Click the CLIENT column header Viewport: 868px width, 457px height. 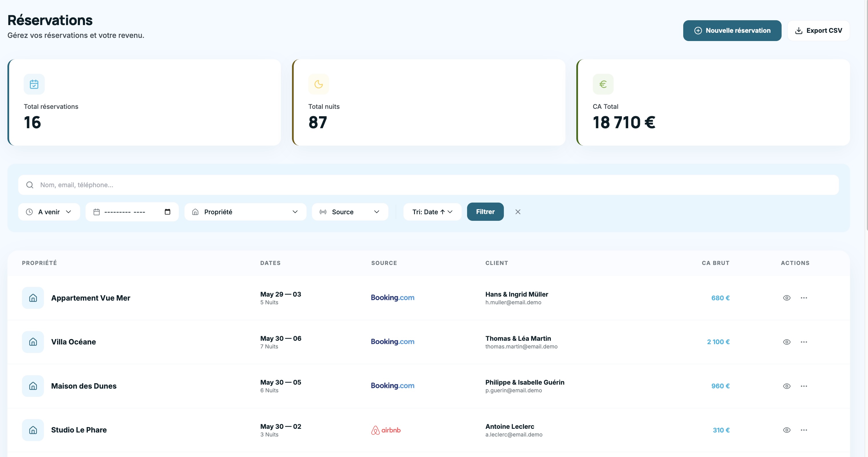pyautogui.click(x=497, y=263)
